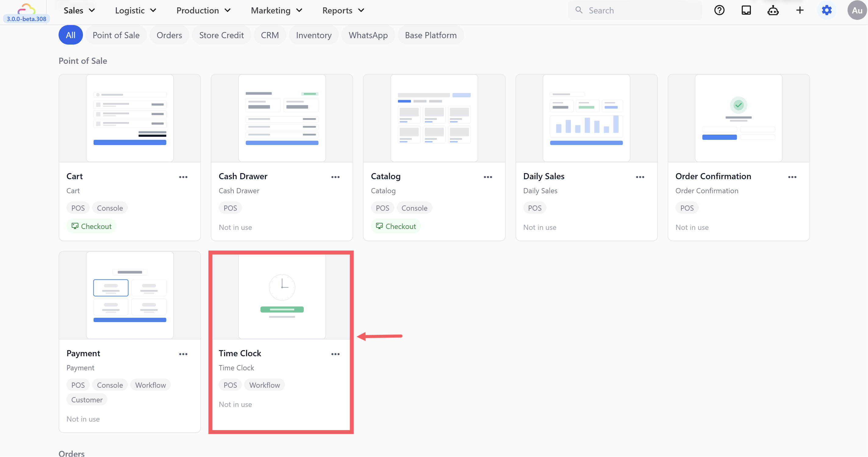Open the settings gear icon
The image size is (868, 457).
tap(827, 10)
